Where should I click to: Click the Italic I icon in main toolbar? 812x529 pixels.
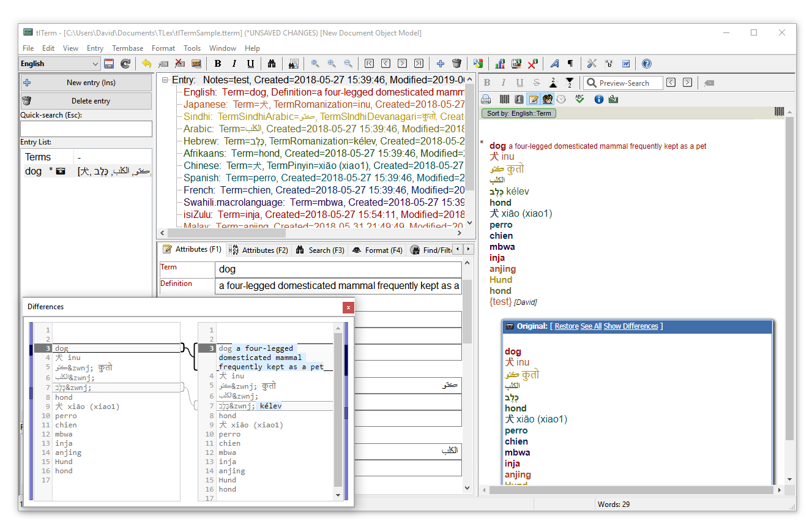click(234, 64)
